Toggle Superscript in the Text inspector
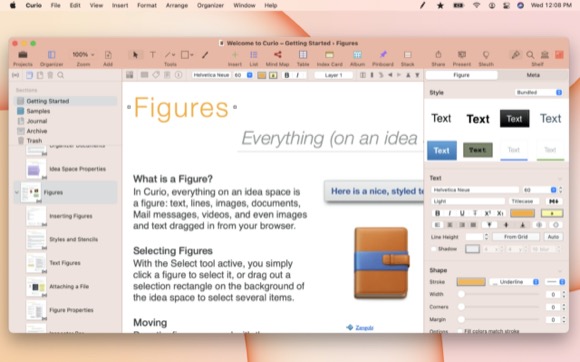The width and height of the screenshot is (580, 362). click(x=487, y=213)
